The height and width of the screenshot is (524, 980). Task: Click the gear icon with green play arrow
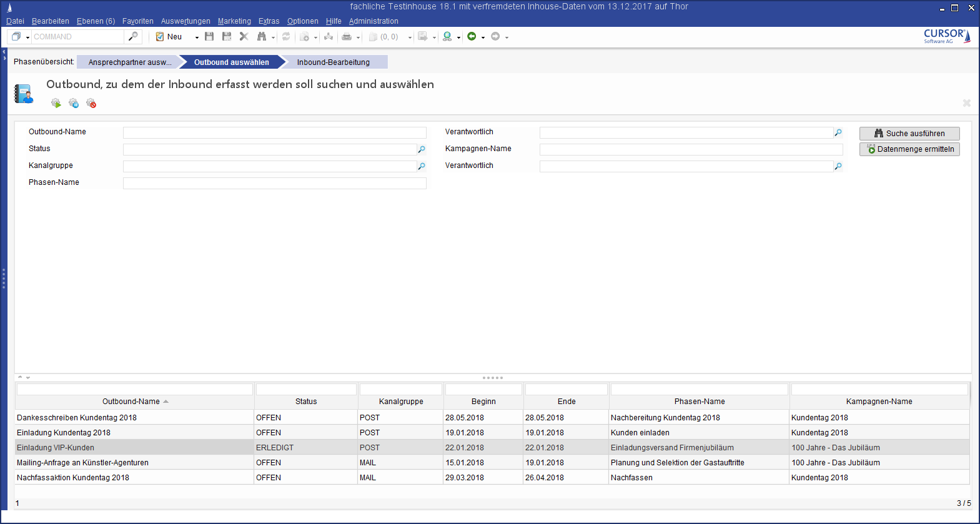click(x=56, y=103)
